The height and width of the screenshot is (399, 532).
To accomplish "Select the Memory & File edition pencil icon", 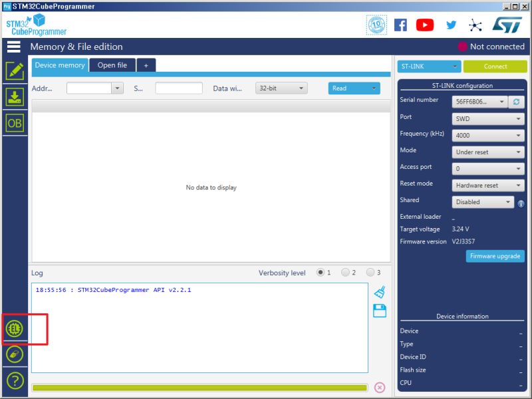I will (x=15, y=70).
